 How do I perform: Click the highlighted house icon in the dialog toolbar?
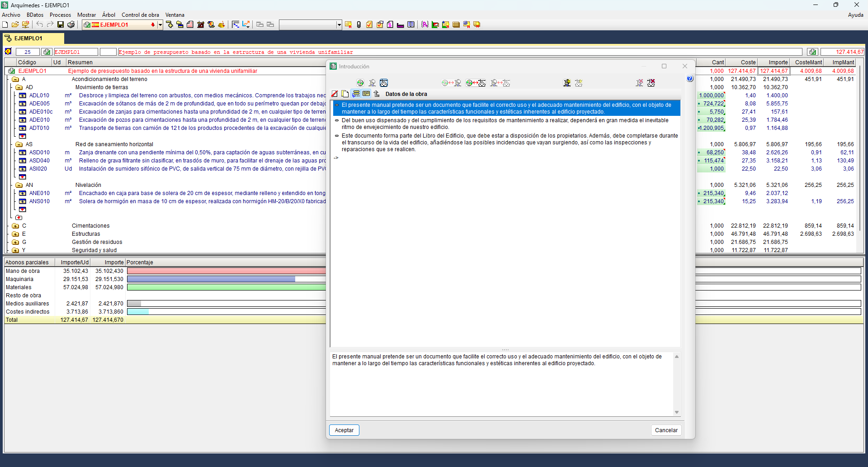[384, 83]
